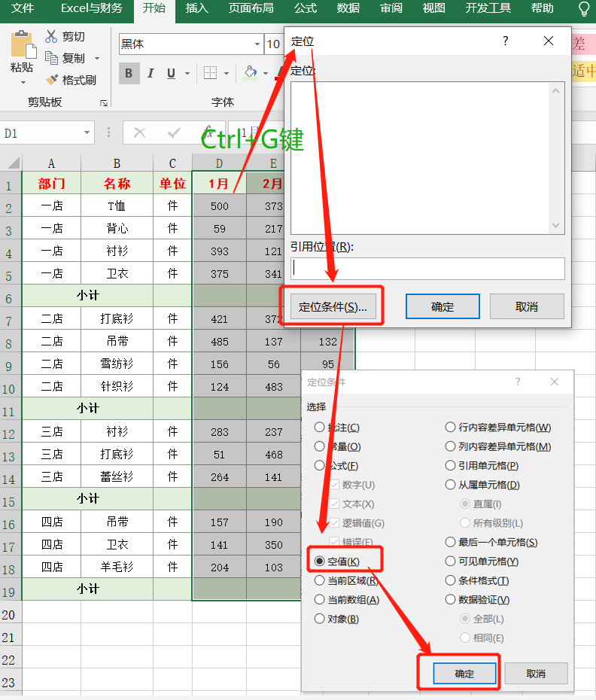
Task: Click the Copy (复制) icon
Action: [x=51, y=58]
